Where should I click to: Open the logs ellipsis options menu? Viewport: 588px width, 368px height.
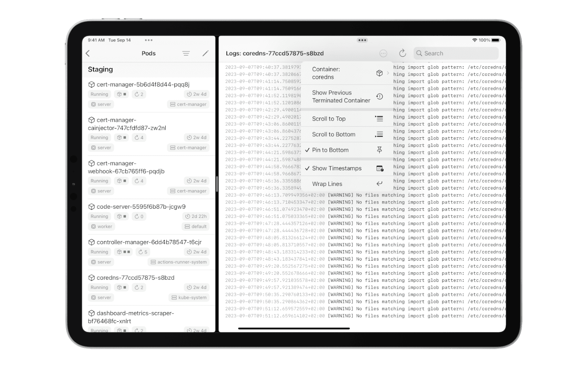(x=383, y=53)
